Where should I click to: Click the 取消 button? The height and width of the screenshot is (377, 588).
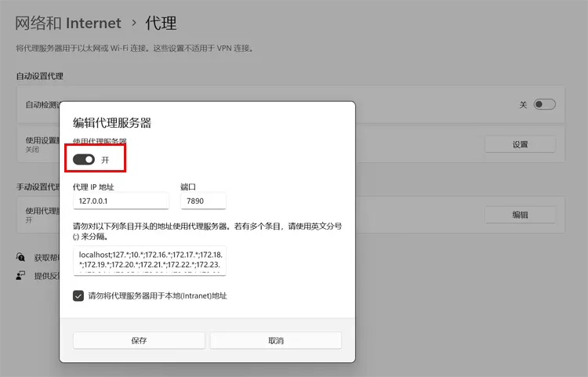(276, 341)
